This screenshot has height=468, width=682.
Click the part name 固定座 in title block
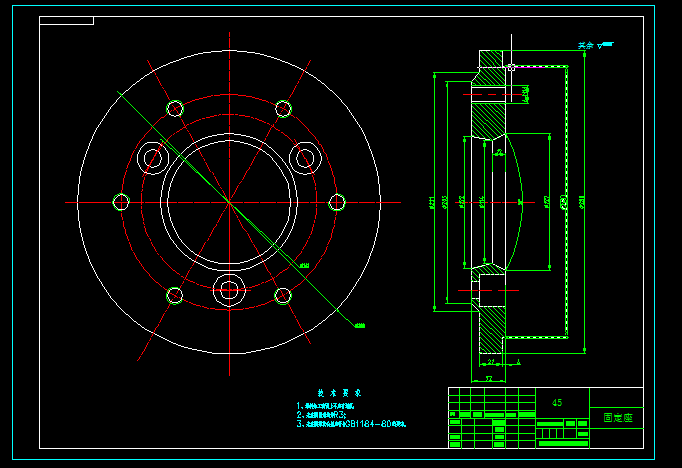pyautogui.click(x=618, y=418)
